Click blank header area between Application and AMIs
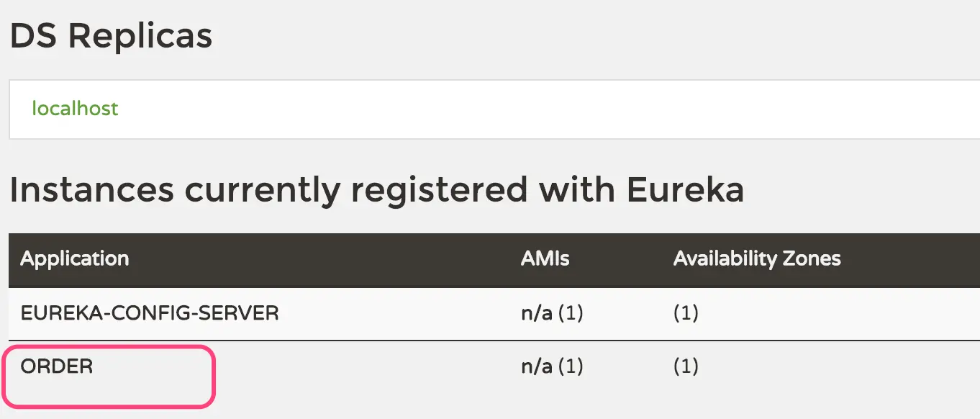This screenshot has width=980, height=419. (x=324, y=259)
